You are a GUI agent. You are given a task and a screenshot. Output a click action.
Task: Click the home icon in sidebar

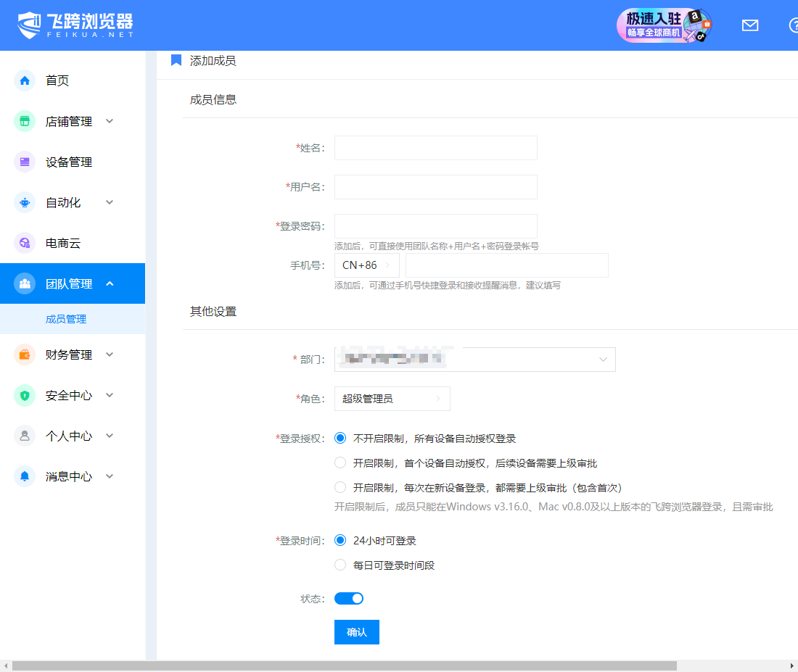click(25, 80)
